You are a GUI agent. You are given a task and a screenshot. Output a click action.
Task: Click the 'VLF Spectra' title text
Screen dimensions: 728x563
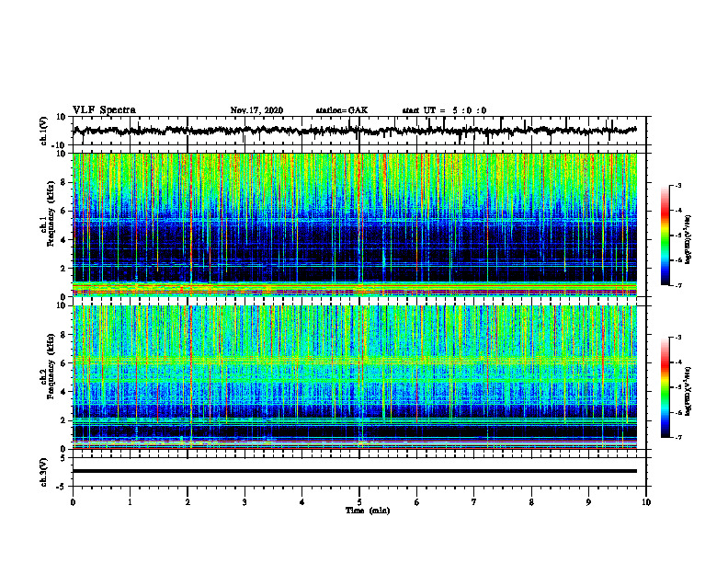click(104, 110)
